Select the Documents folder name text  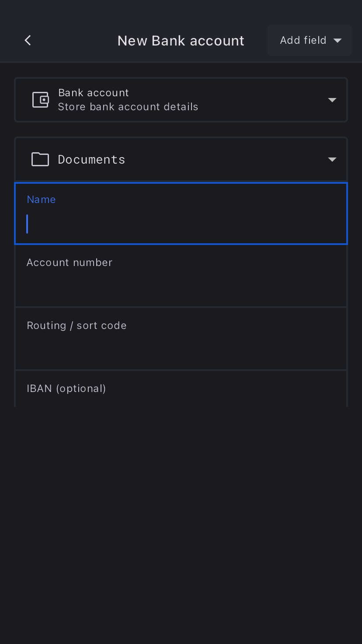[91, 159]
